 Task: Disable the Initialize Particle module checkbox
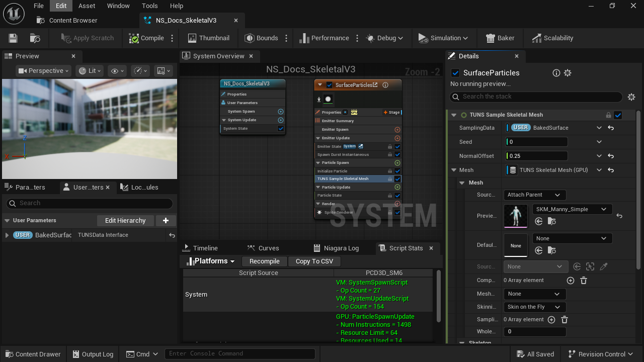click(x=397, y=171)
